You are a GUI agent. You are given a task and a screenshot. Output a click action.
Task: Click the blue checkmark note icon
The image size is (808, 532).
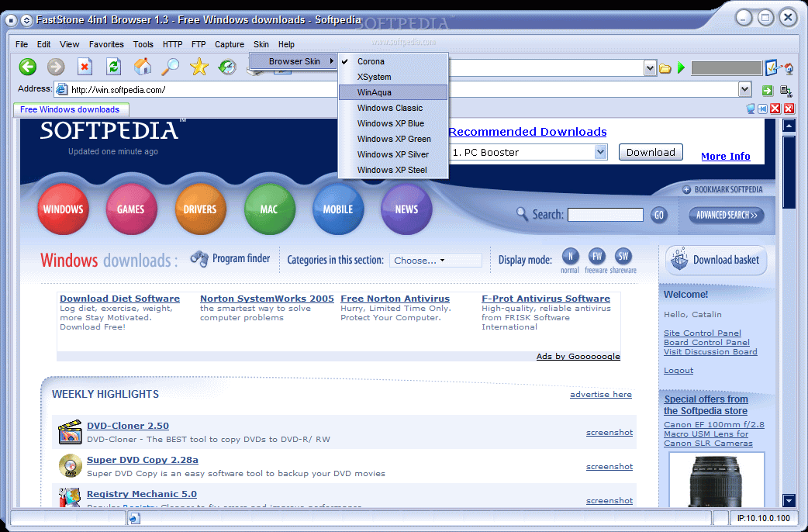coord(772,67)
